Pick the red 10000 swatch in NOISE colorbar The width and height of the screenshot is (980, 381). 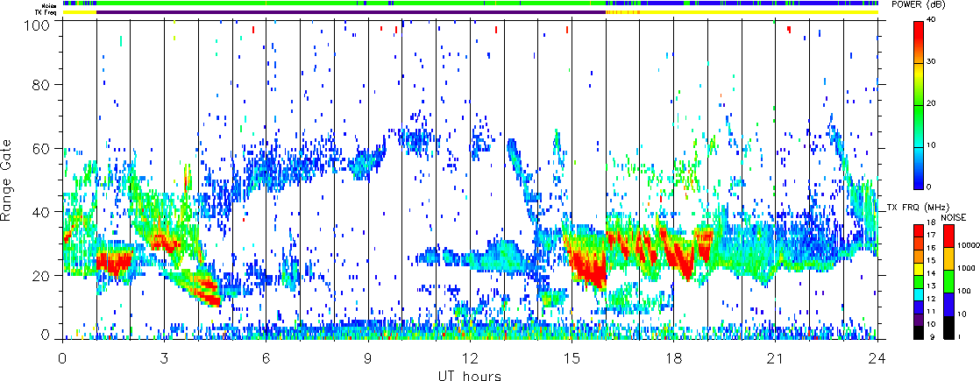[948, 236]
